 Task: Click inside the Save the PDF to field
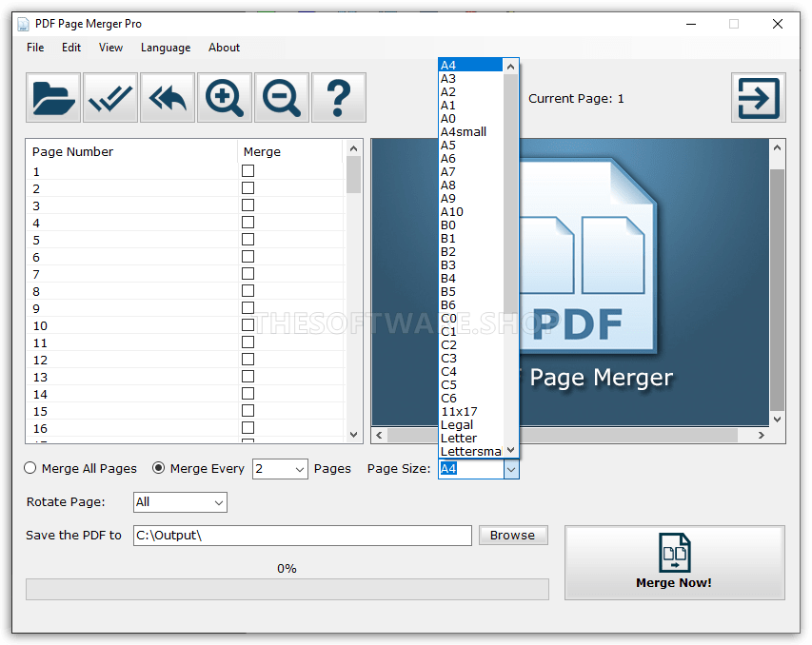[303, 535]
